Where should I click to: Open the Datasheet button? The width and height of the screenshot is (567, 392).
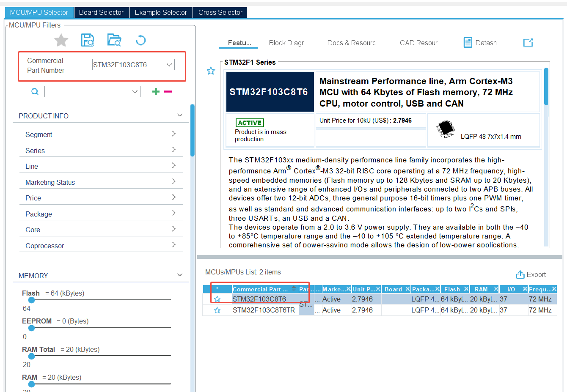pyautogui.click(x=483, y=43)
